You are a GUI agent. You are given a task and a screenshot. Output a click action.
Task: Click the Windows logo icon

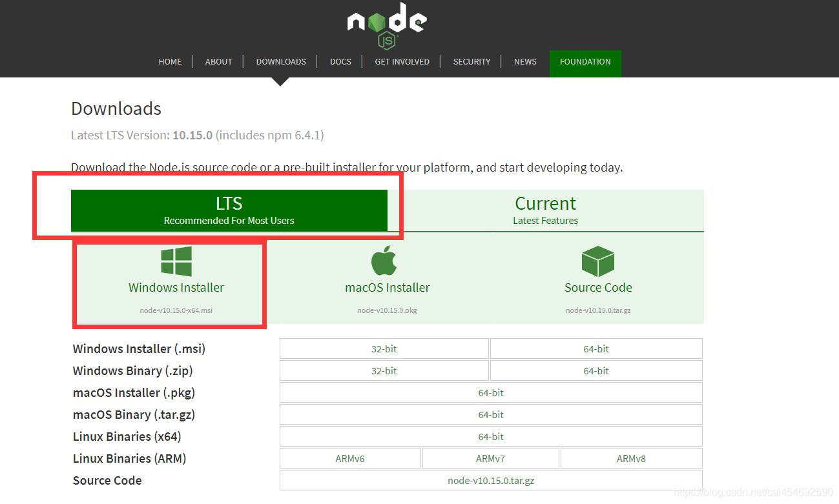(x=176, y=261)
